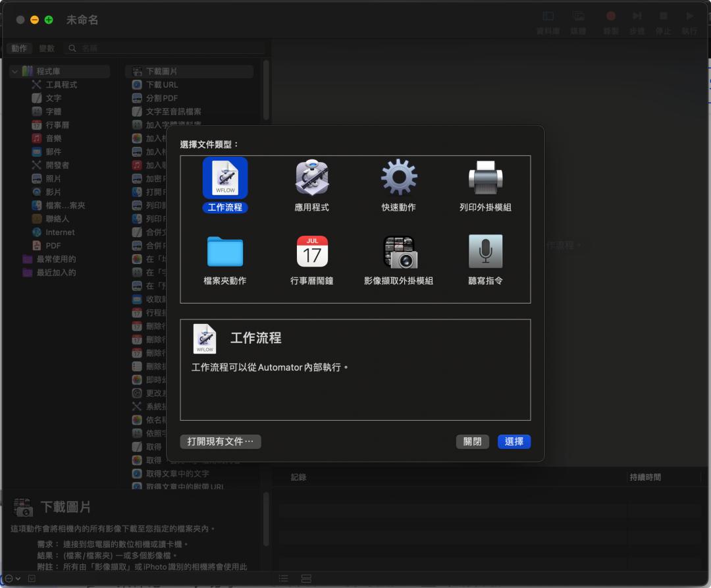Pick the 列印外掛模組 (Print Plugin) printer icon
Screen dimensions: 711x588
[486, 176]
